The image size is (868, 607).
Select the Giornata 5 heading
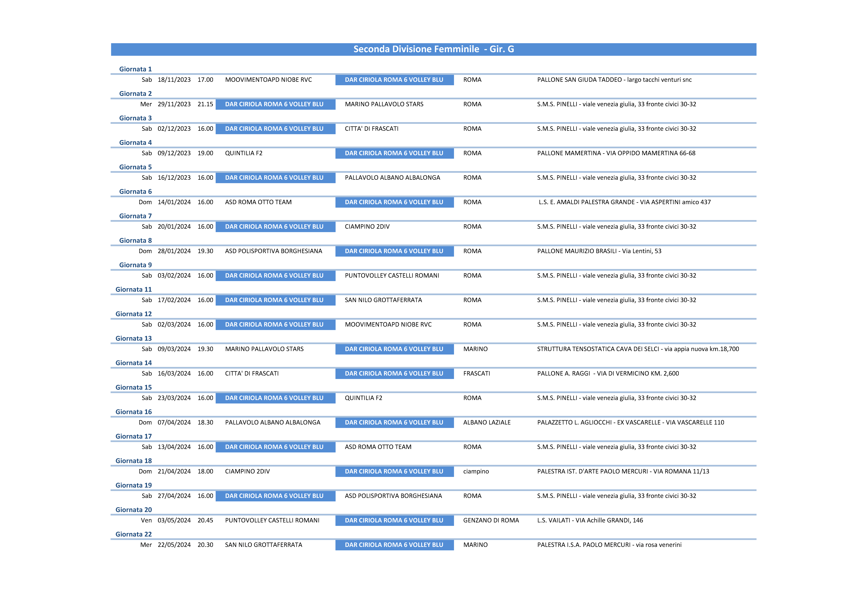(135, 167)
